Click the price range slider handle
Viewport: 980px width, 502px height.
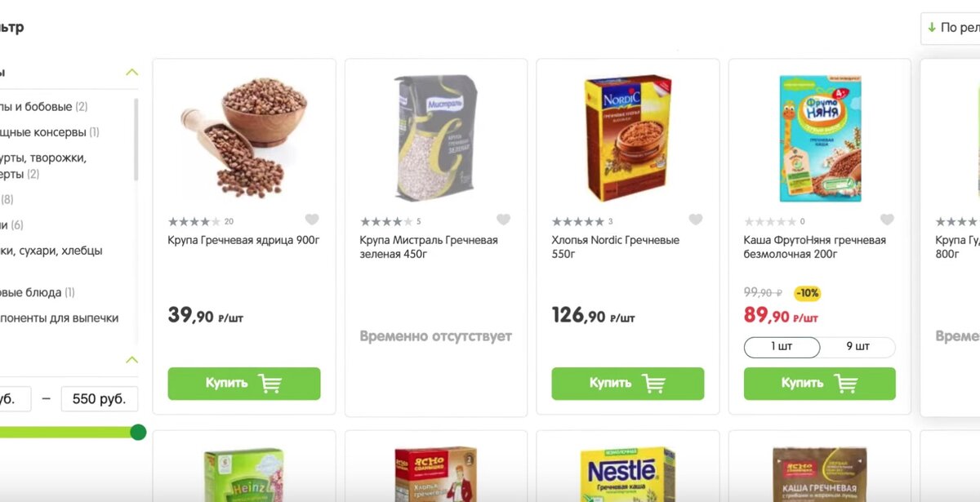point(138,432)
